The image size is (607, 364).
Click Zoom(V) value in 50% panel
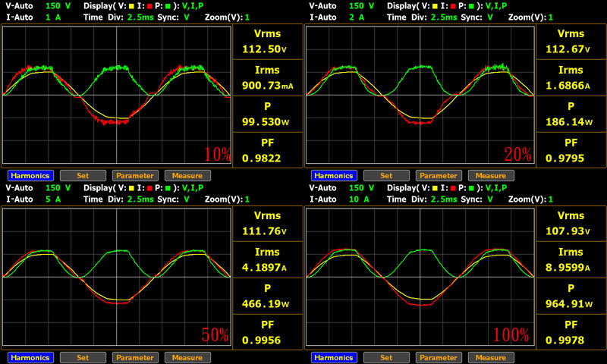(247, 199)
